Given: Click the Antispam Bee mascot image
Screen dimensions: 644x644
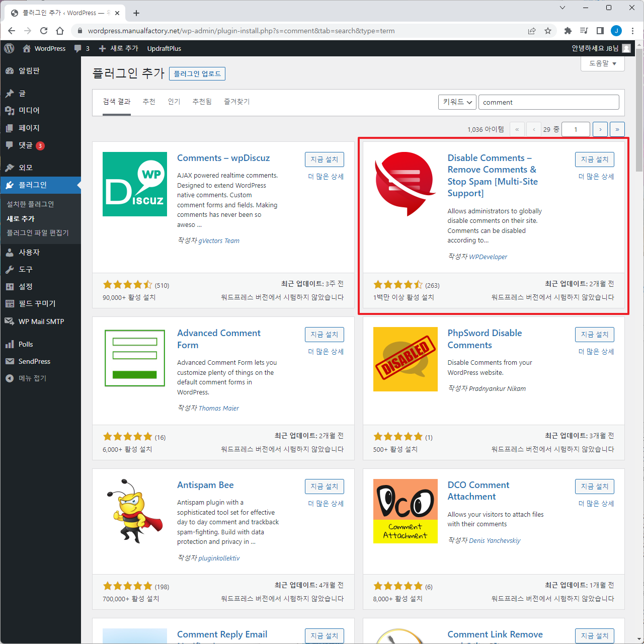Looking at the screenshot, I should point(135,511).
